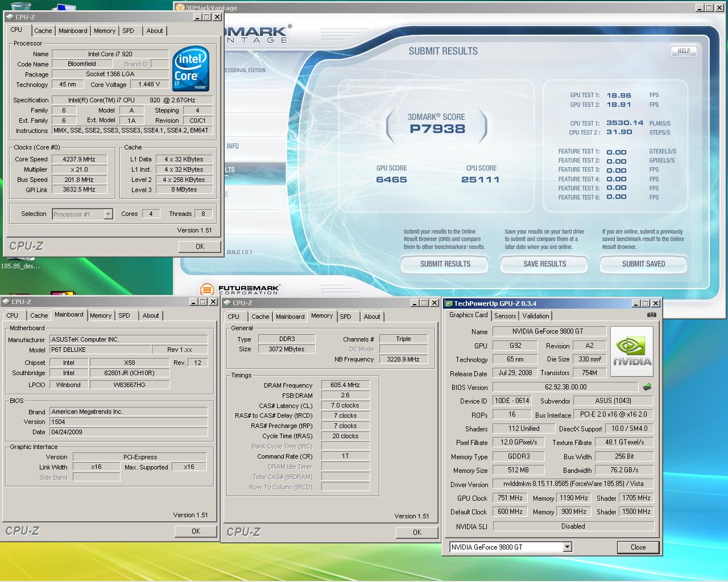This screenshot has width=728, height=582.
Task: Open SPD tab in top CPU-Z window
Action: pyautogui.click(x=129, y=31)
